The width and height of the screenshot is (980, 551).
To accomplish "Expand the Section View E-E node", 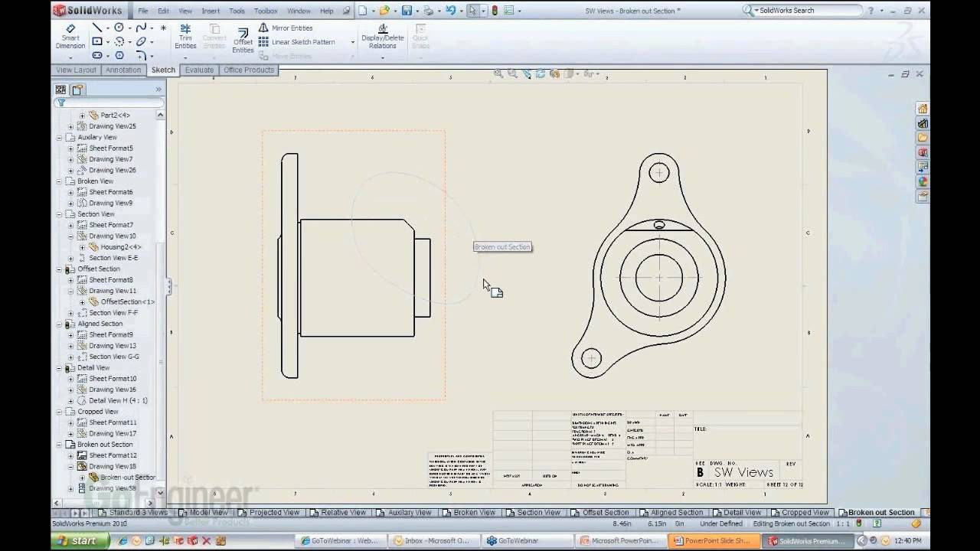I will click(x=71, y=258).
